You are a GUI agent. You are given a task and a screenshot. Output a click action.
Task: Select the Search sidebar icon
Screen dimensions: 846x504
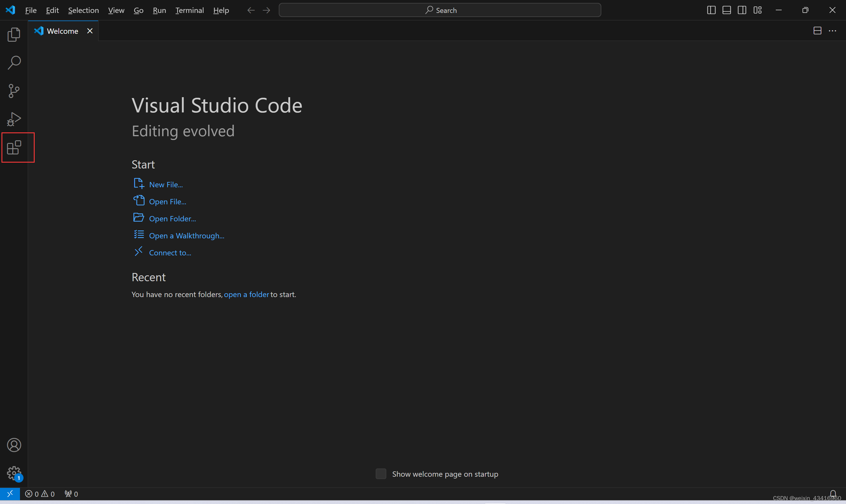pyautogui.click(x=14, y=63)
